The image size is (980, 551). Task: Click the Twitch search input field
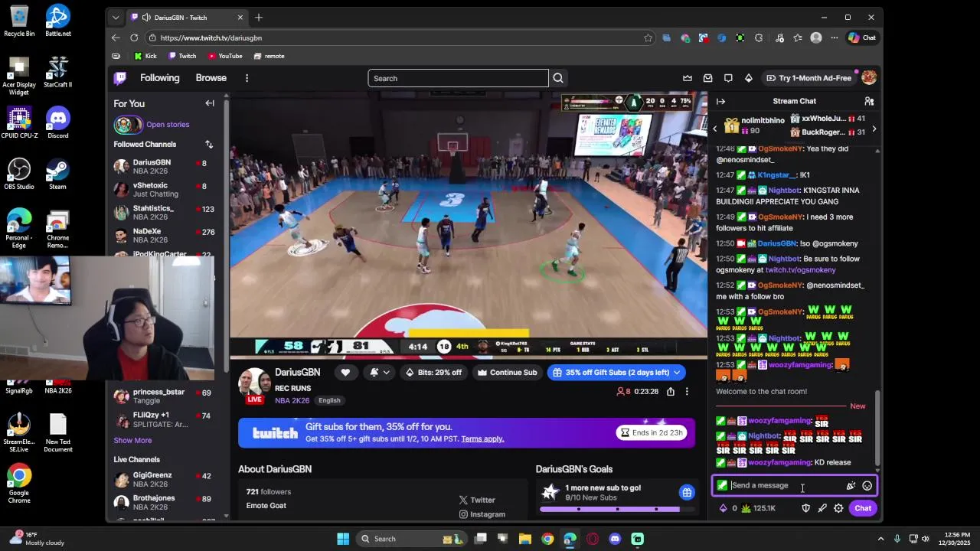point(458,78)
